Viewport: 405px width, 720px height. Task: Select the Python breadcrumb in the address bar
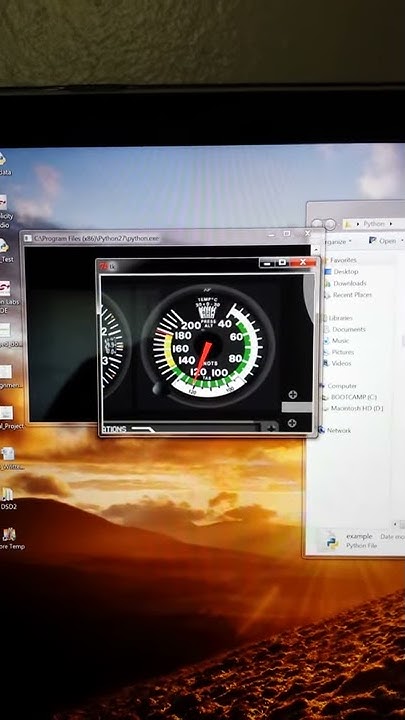pos(374,224)
